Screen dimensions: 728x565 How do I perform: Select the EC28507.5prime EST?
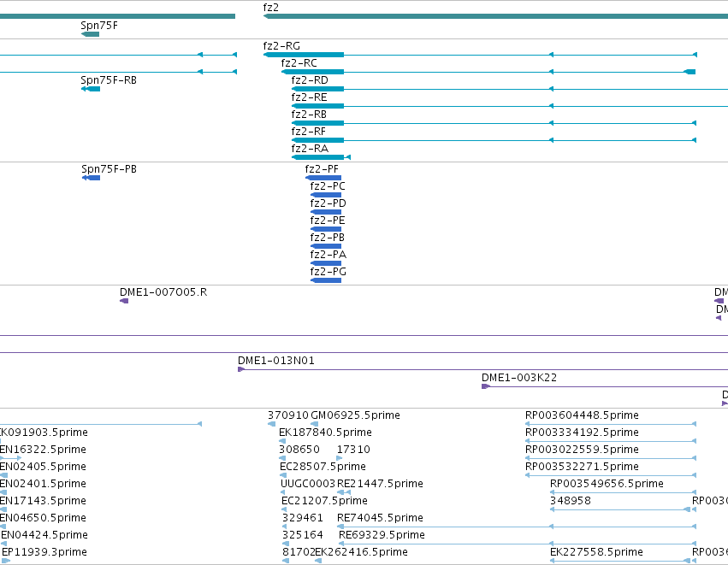(283, 475)
